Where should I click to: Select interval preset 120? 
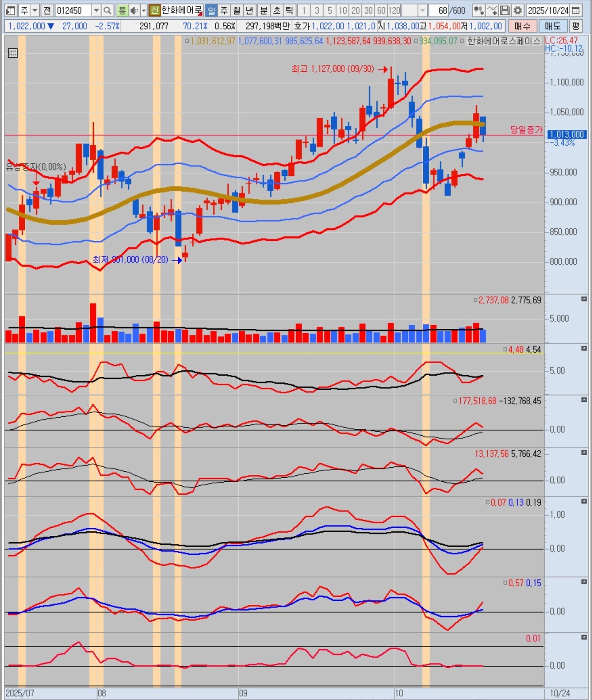(x=394, y=10)
